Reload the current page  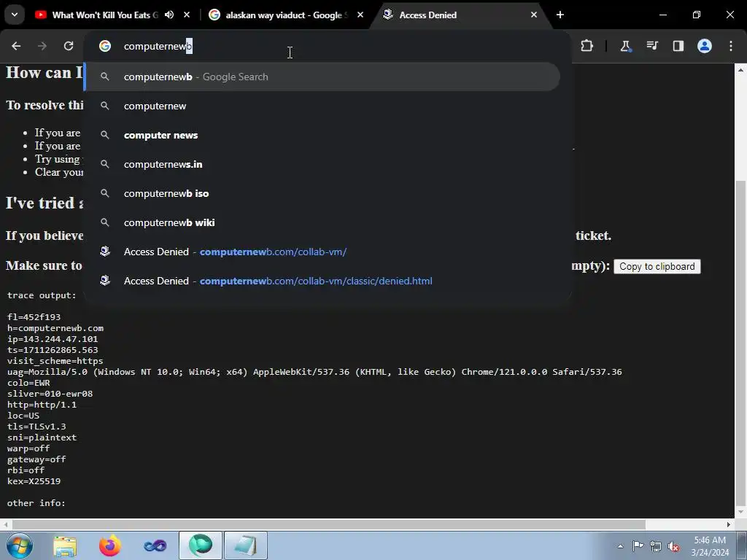[69, 46]
